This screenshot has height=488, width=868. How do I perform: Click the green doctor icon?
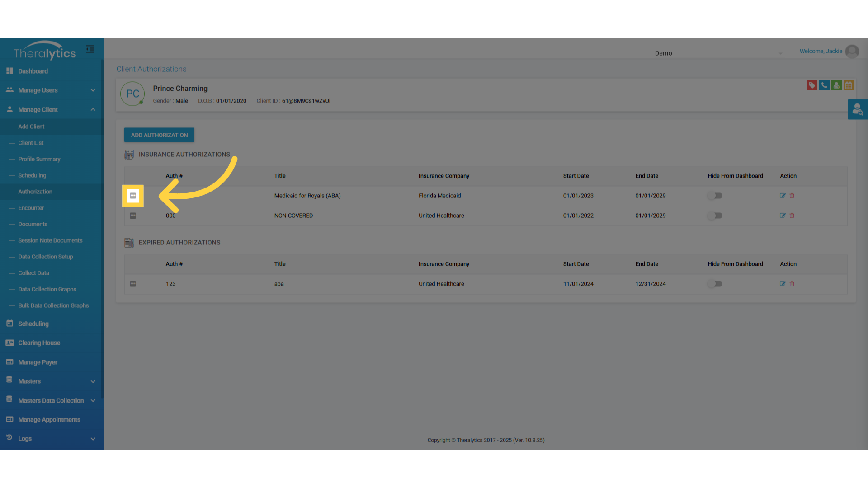[x=836, y=85]
